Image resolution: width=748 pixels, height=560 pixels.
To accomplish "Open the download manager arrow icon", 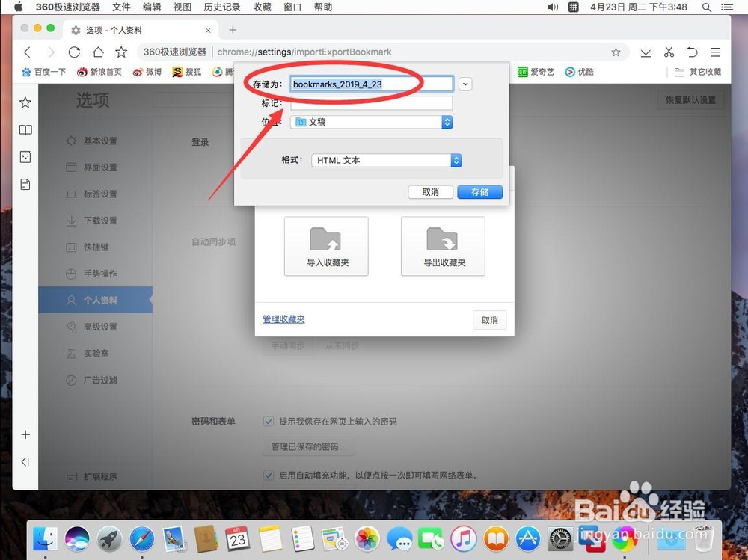I will [645, 52].
